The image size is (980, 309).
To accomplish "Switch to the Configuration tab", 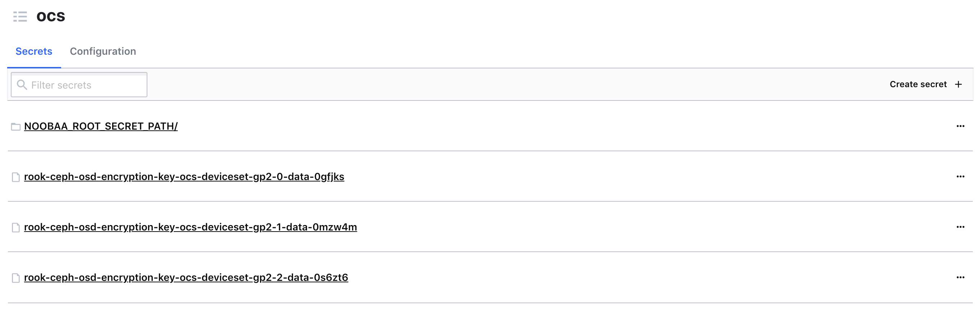I will pos(103,51).
